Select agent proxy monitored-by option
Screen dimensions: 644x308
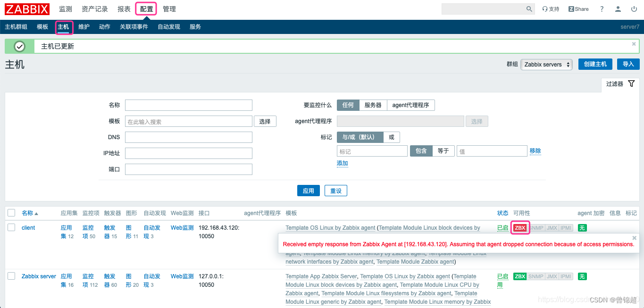coord(410,105)
